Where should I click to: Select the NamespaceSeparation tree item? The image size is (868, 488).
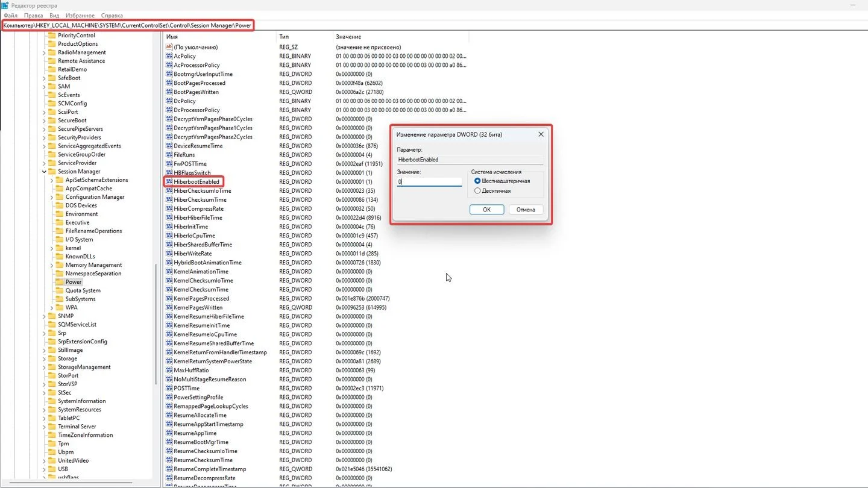pos(93,274)
